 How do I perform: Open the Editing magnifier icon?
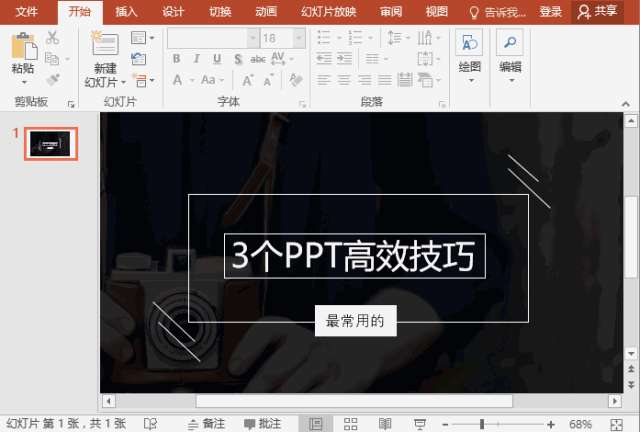(x=510, y=42)
